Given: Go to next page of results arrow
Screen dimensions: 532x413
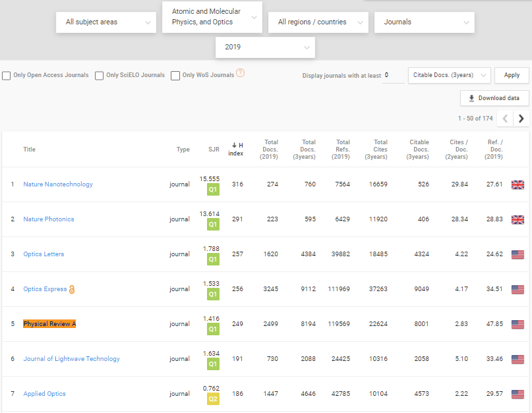Looking at the screenshot, I should [x=521, y=119].
